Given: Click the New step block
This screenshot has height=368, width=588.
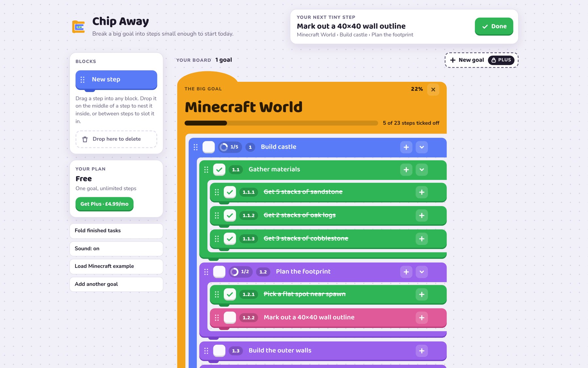Looking at the screenshot, I should [116, 80].
